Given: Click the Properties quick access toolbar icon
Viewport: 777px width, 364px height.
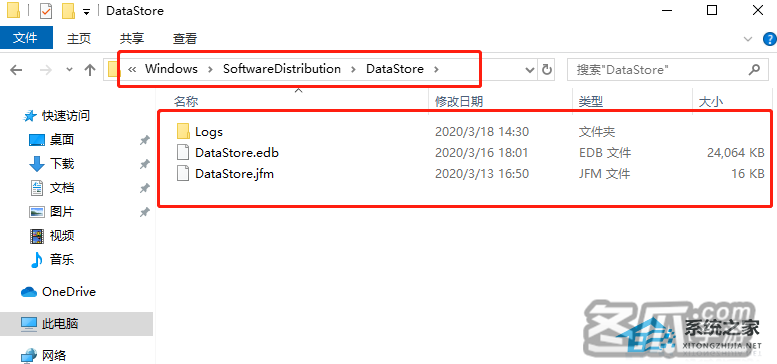Looking at the screenshot, I should [46, 10].
